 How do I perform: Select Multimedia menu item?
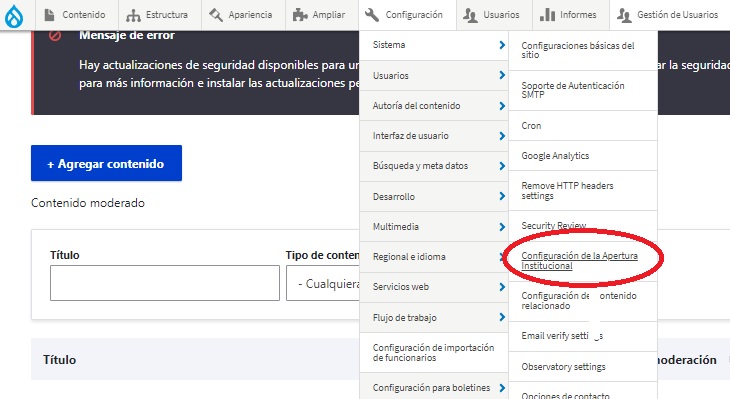[x=396, y=227]
